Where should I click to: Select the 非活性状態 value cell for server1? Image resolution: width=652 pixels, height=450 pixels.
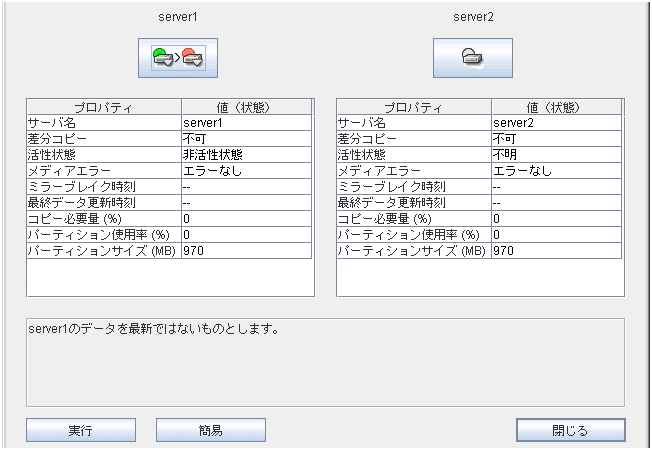(246, 154)
